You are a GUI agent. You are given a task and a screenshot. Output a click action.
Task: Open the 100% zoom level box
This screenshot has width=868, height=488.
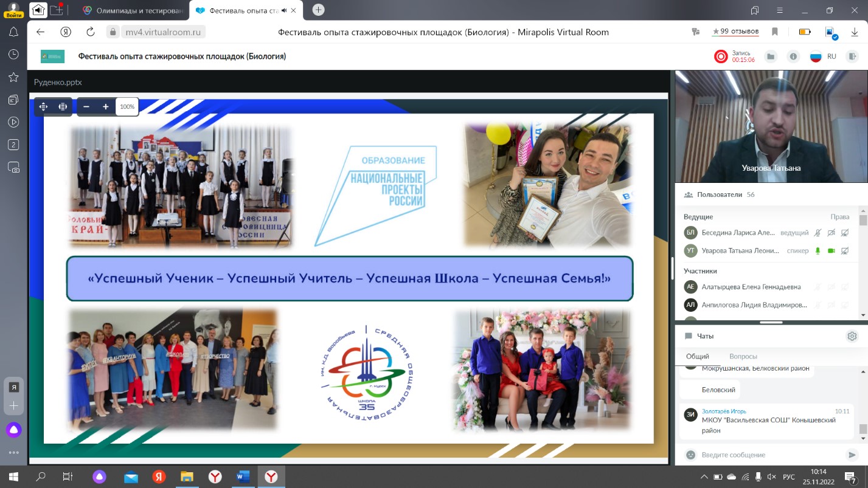(127, 106)
